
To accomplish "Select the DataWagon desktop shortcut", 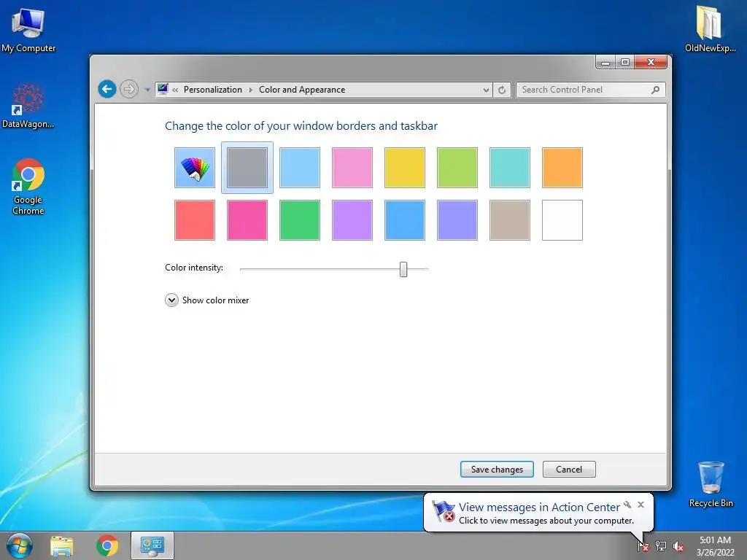I will (28, 106).
